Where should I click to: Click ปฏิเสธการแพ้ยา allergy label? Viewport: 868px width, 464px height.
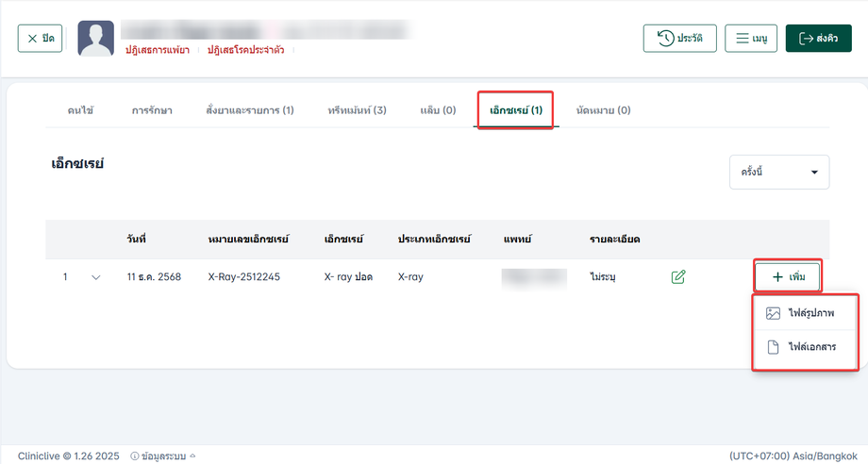coord(158,50)
